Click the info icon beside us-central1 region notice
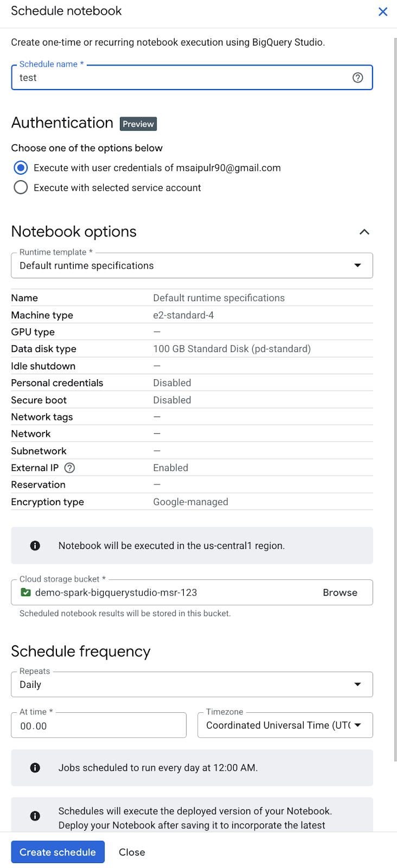The height and width of the screenshot is (868, 397). coord(35,546)
